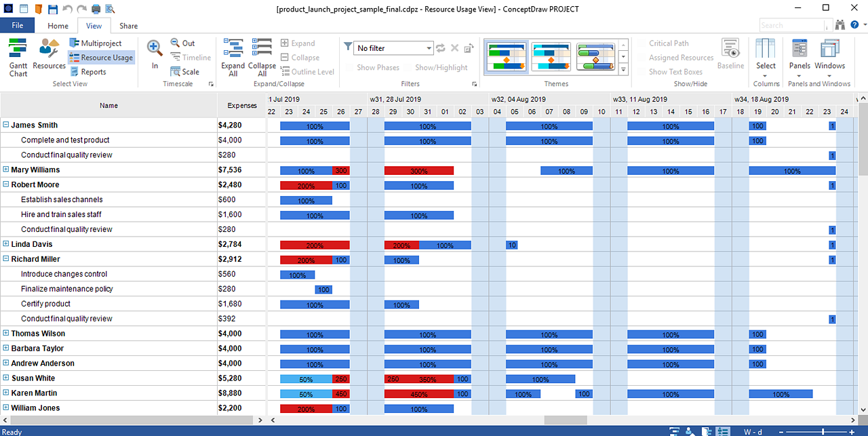Click the print preview magnifier icon
Image resolution: width=868 pixels, height=436 pixels.
(x=110, y=9)
